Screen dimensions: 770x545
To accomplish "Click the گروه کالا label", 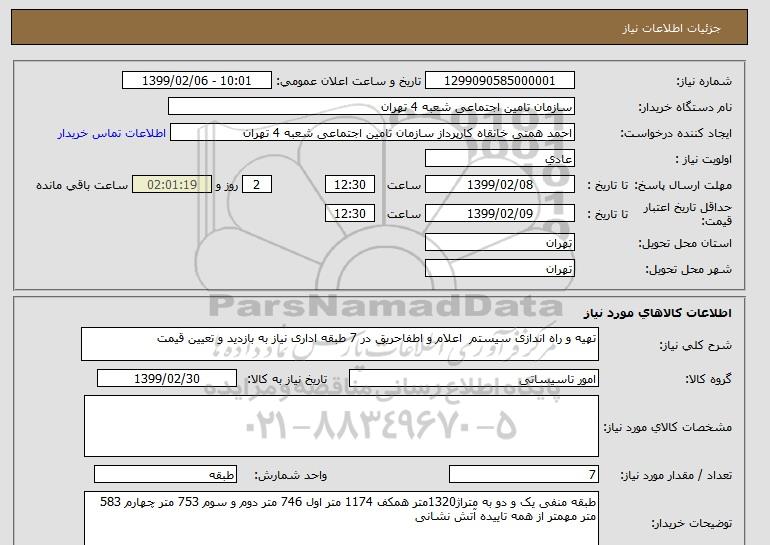I will point(708,379).
